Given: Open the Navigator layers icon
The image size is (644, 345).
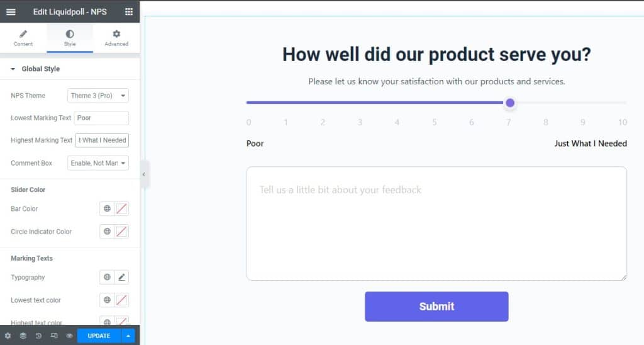Looking at the screenshot, I should (x=23, y=336).
